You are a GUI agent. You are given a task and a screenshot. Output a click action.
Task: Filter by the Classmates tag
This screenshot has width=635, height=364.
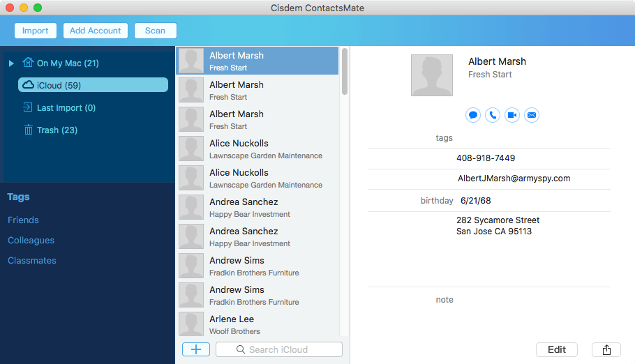(x=32, y=260)
